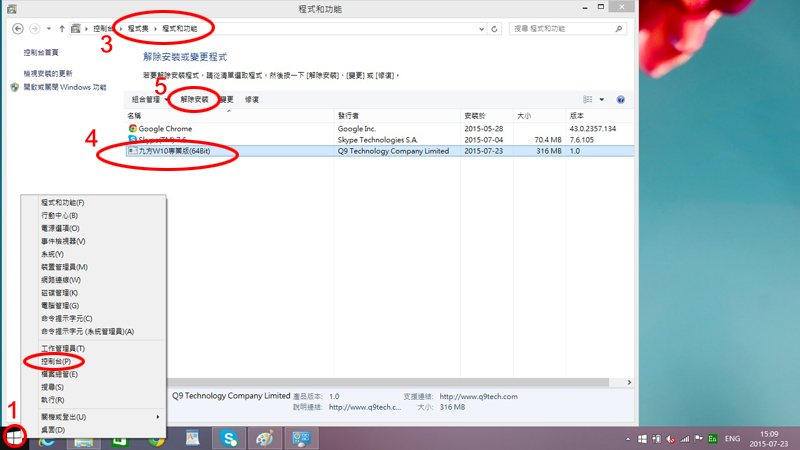Choose 事件檢視器(V) from context menu

tap(63, 241)
